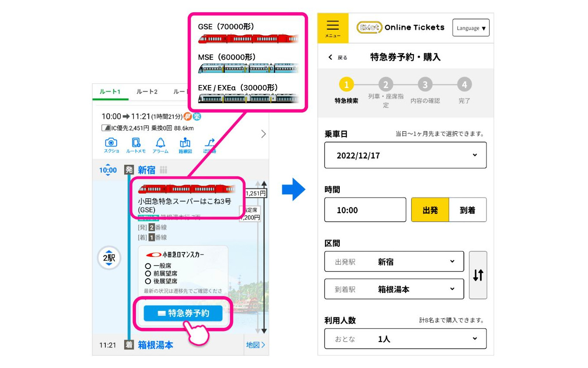The height and width of the screenshot is (368, 588).
Task: Tap the 迂回路 detour icon
Action: click(x=210, y=146)
